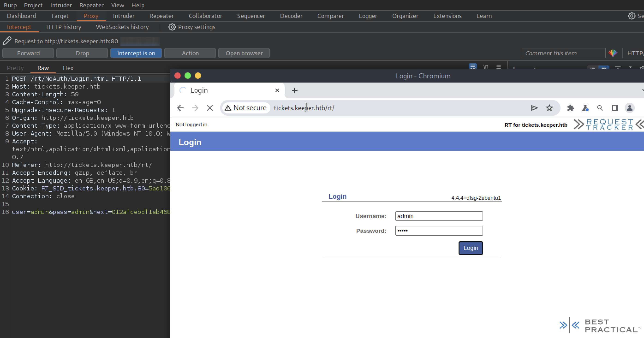Open Chromium profile avatar icon
This screenshot has width=644, height=338.
[x=629, y=108]
